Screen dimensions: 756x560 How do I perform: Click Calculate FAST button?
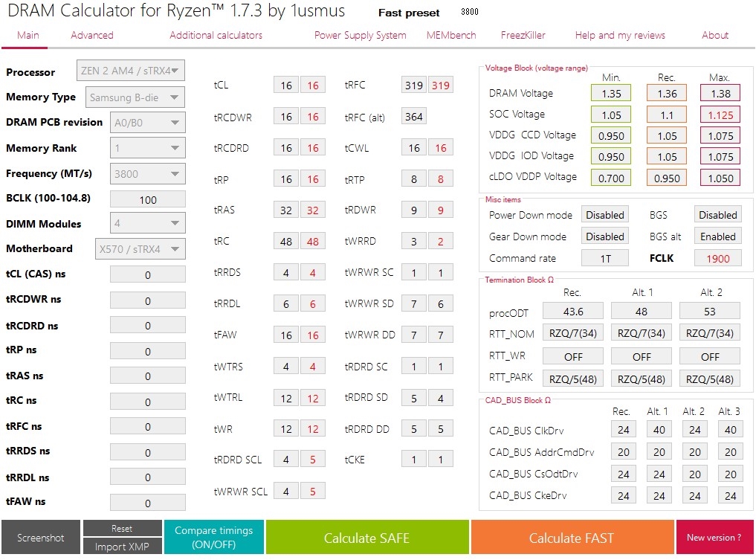(572, 538)
